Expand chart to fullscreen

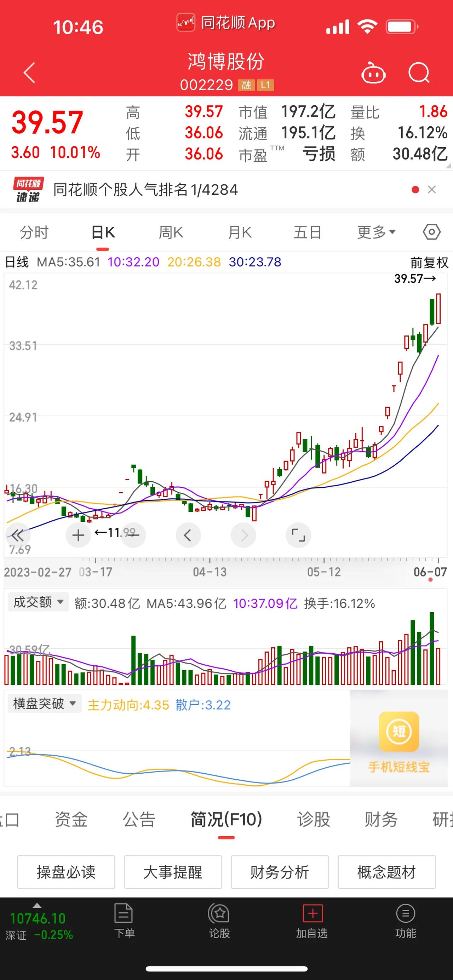[298, 535]
